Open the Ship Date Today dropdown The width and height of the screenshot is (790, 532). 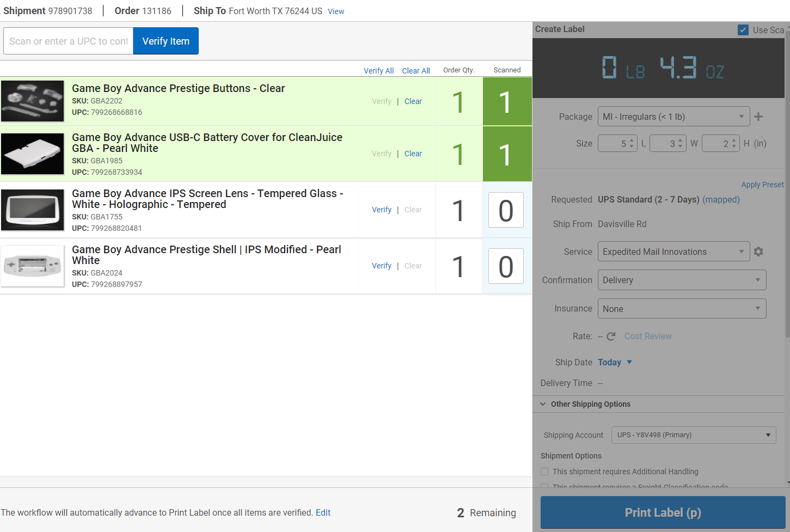[615, 362]
